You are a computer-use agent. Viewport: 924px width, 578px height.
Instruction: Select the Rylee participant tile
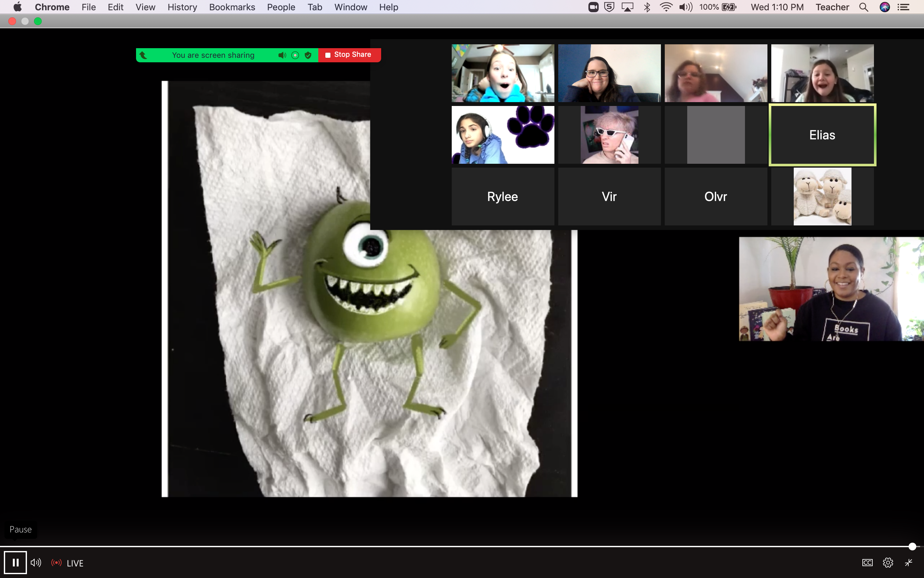[x=503, y=197]
